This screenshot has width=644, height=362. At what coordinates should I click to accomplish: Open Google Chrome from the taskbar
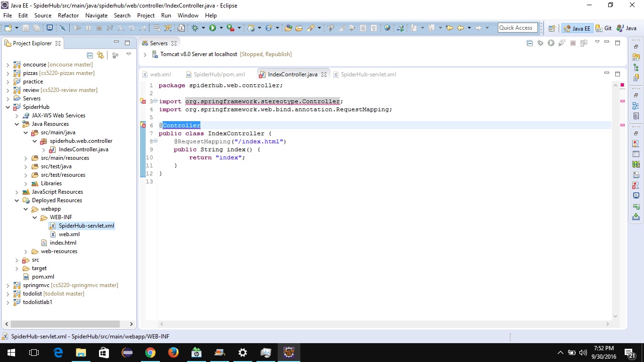point(150,353)
